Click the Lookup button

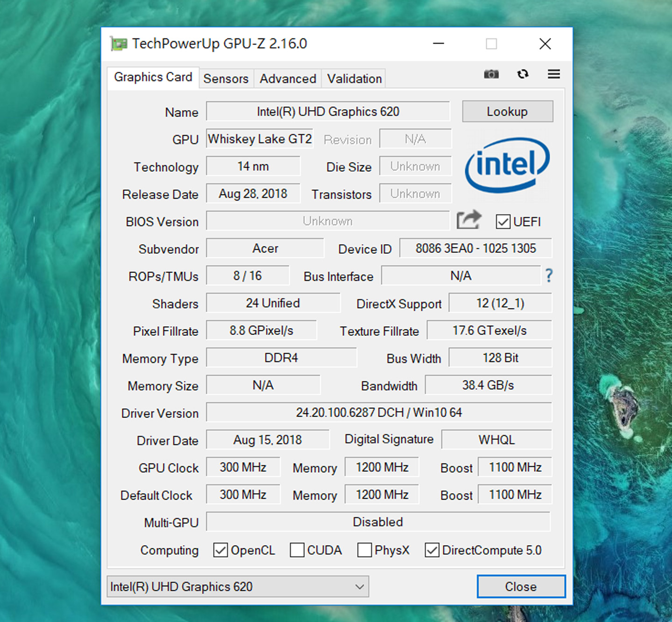507,112
